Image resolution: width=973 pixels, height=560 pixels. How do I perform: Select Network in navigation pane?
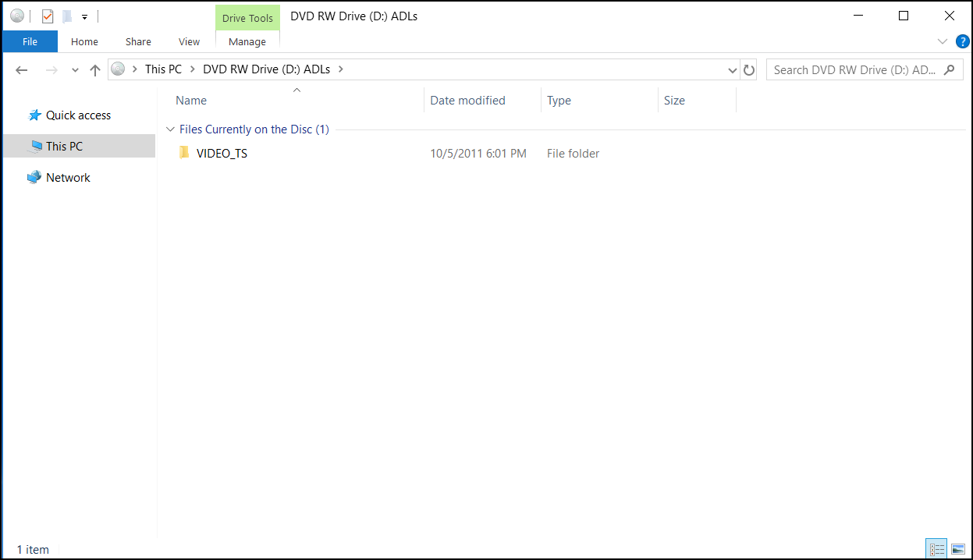(x=68, y=177)
